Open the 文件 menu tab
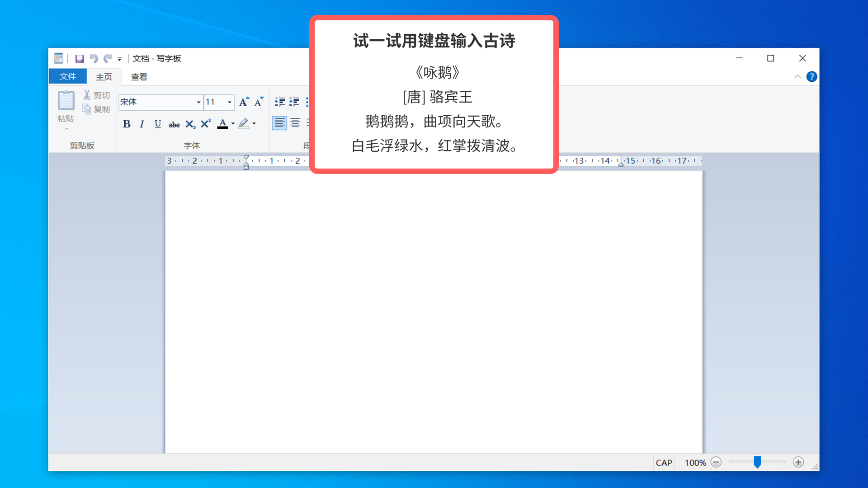 (68, 77)
